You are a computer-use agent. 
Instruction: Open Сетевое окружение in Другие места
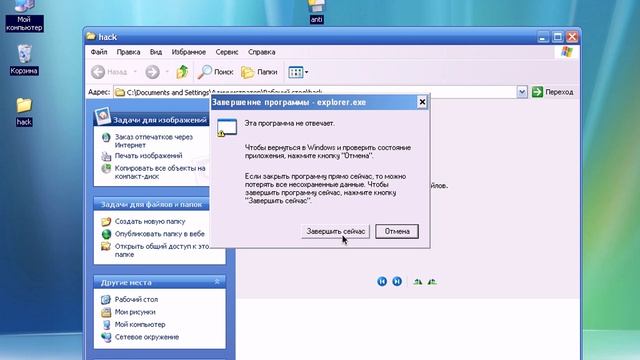click(147, 337)
